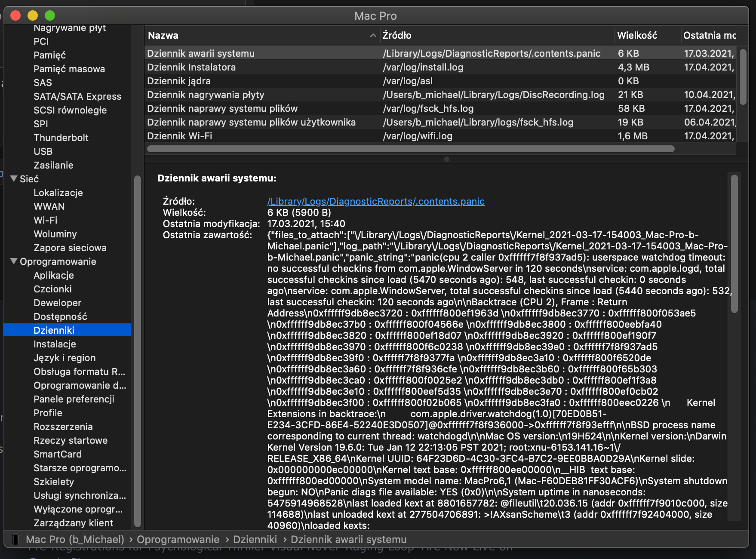Select Profile in the sidebar
756x559 pixels.
48,413
